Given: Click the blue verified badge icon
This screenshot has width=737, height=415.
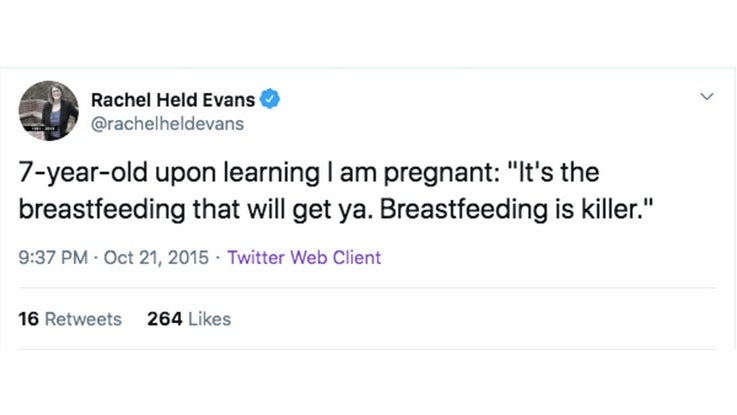Looking at the screenshot, I should (270, 99).
